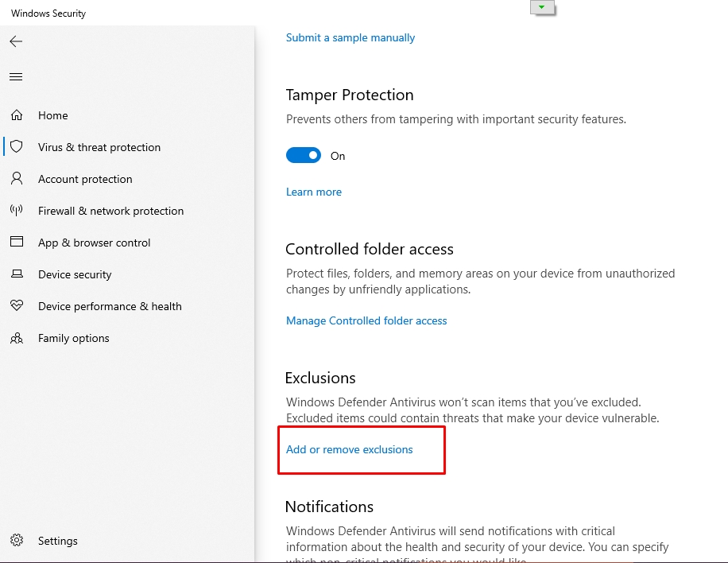The height and width of the screenshot is (563, 728).
Task: Click the Device performance heart icon
Action: (17, 306)
